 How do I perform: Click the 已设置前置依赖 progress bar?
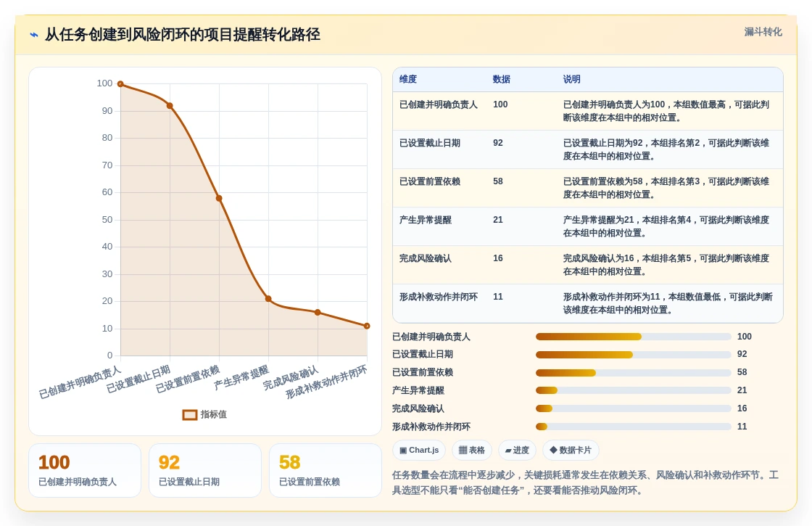(x=634, y=373)
